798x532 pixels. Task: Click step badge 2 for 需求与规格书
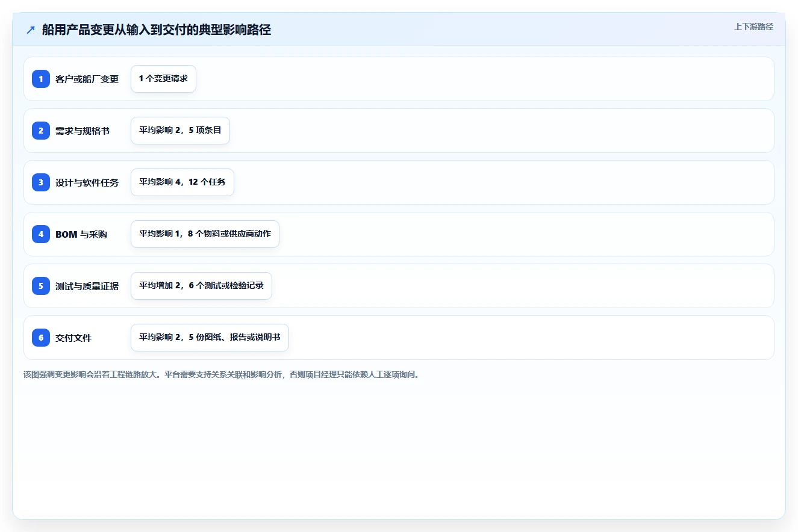(x=41, y=131)
